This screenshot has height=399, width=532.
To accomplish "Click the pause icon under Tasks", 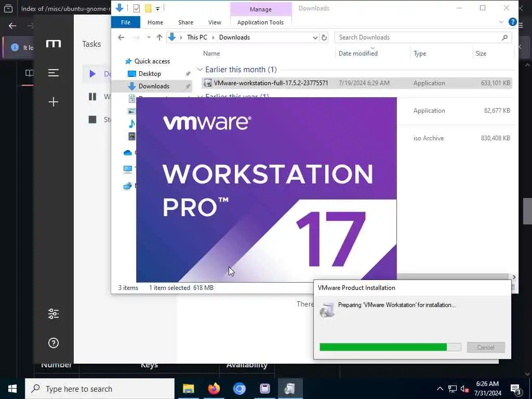I will coord(92,97).
